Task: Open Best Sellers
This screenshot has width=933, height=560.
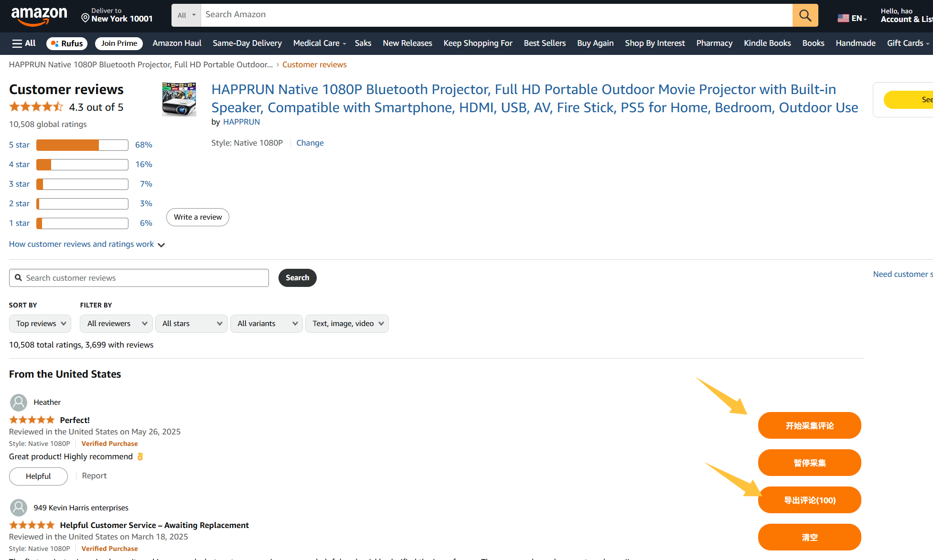Action: pos(545,43)
